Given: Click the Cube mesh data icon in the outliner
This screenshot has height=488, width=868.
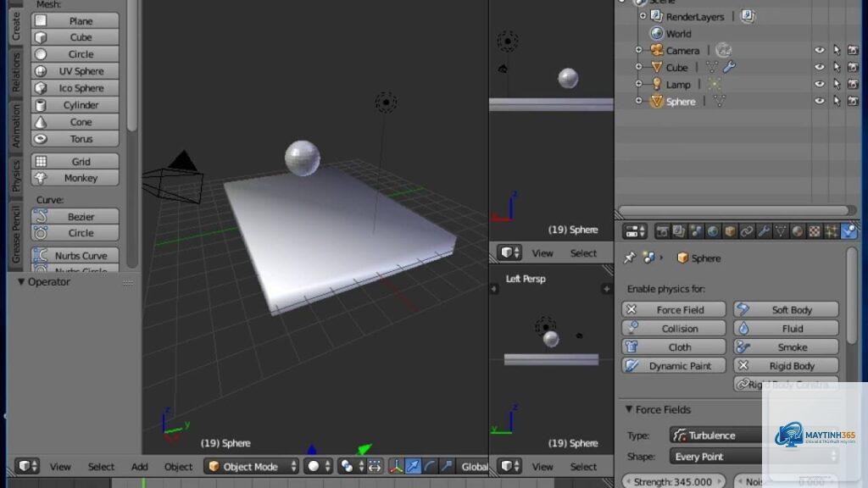Looking at the screenshot, I should [x=712, y=67].
